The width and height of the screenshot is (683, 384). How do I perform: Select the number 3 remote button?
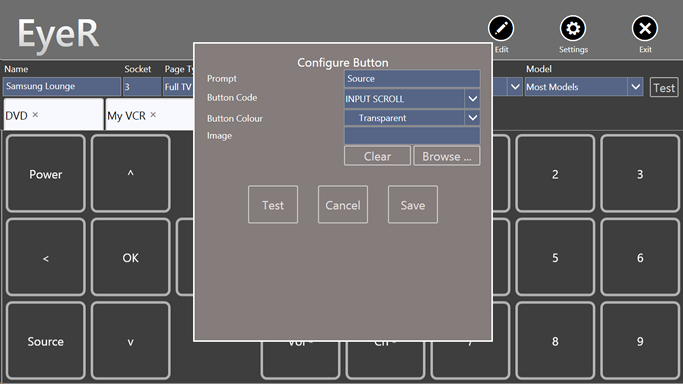pos(640,174)
